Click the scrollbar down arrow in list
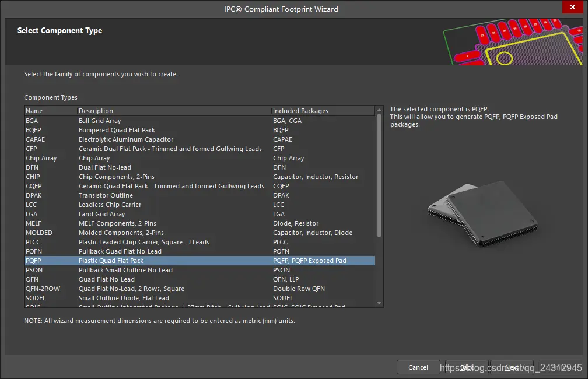Viewport: 588px width, 379px height. tap(379, 303)
